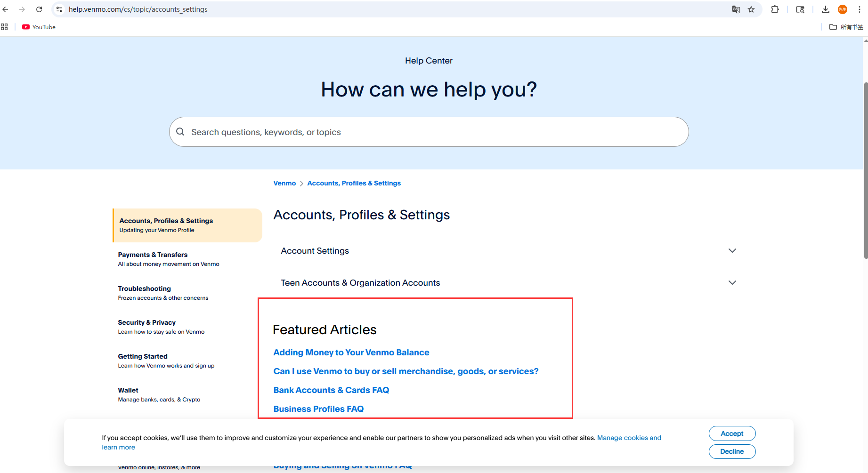Click the Venmo breadcrumb link
Screen dimensions: 868x473
point(284,183)
